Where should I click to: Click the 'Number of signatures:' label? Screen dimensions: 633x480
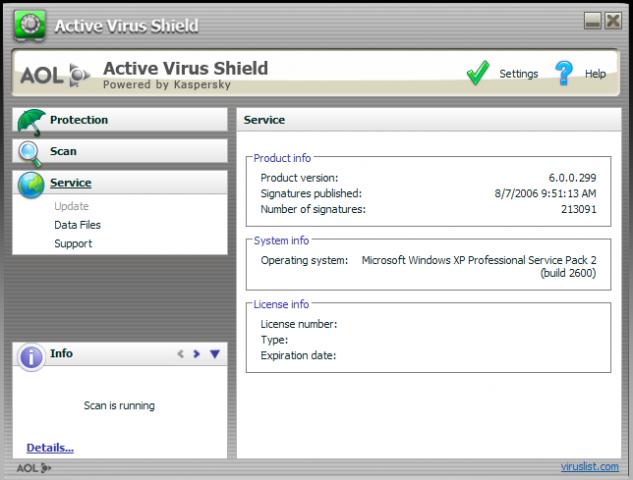(313, 209)
